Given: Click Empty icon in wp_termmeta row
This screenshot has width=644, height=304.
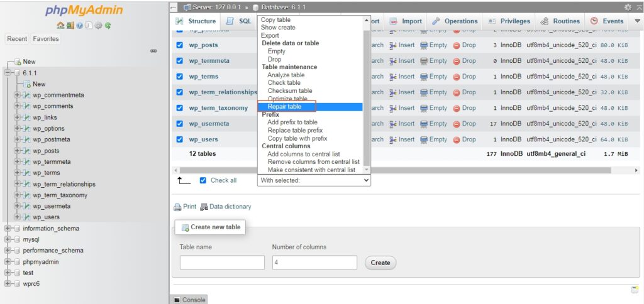Looking at the screenshot, I should [x=425, y=61].
